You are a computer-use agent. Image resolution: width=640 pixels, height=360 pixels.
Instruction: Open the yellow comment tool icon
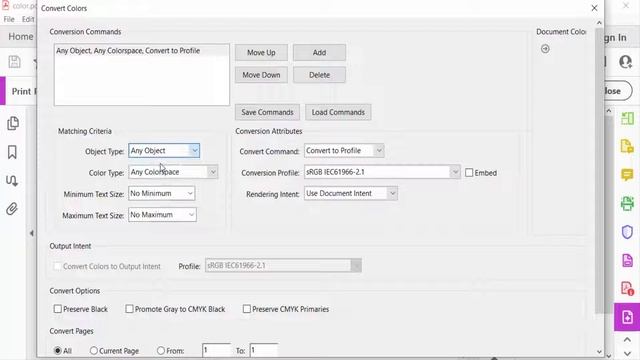[x=627, y=175]
